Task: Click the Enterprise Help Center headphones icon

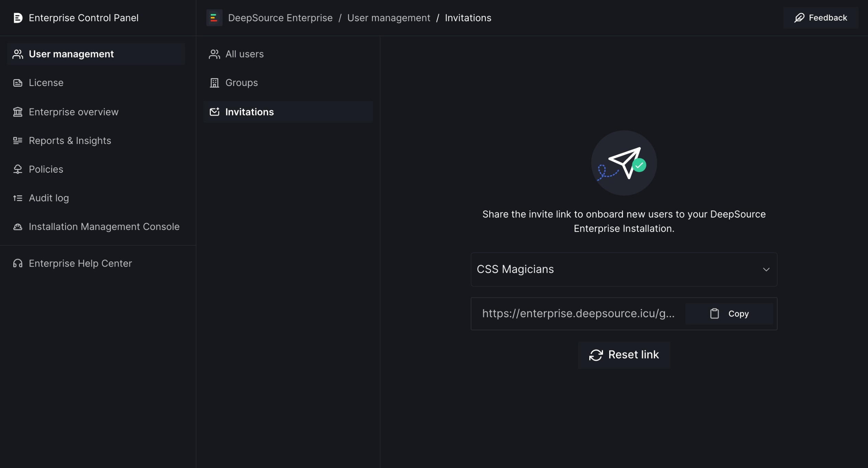Action: (x=18, y=263)
